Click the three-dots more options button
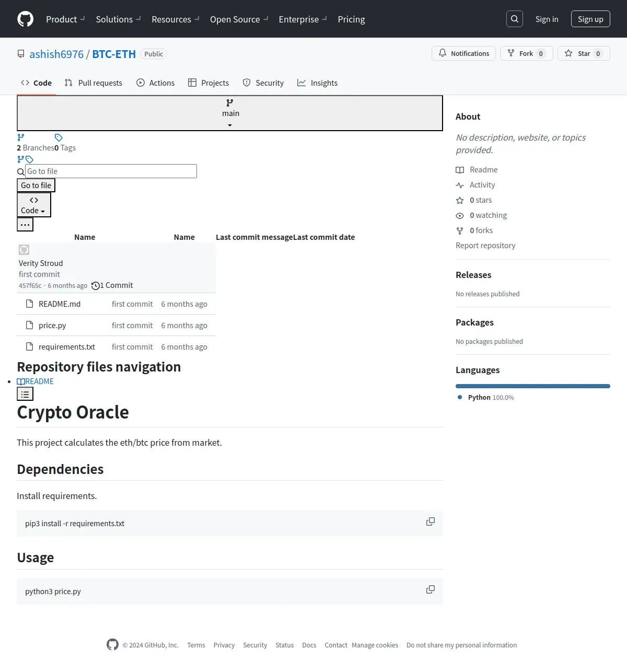 [25, 225]
